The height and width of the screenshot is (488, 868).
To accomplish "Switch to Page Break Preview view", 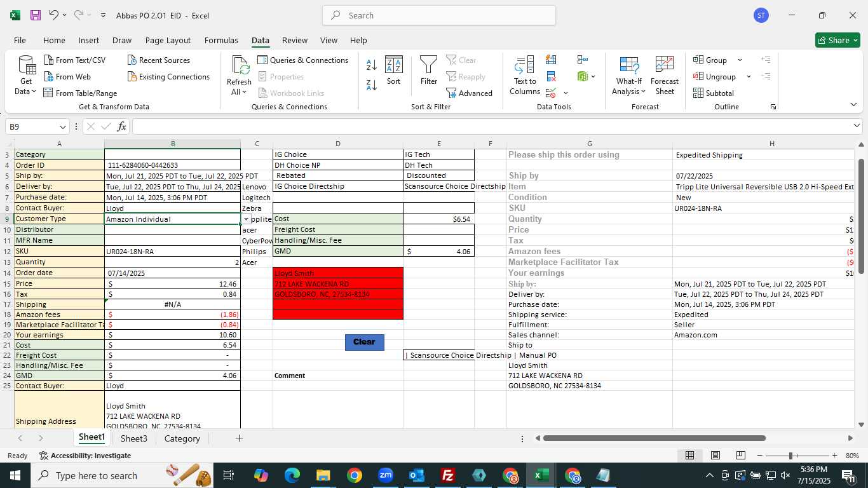I will click(740, 456).
